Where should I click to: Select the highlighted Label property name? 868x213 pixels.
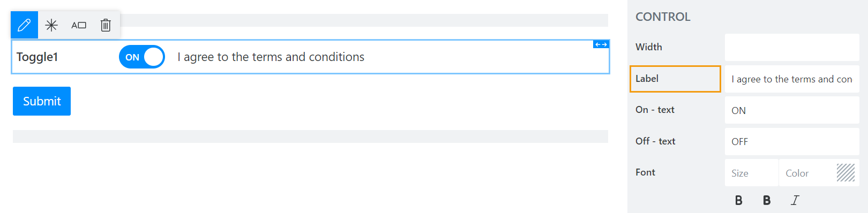675,79
